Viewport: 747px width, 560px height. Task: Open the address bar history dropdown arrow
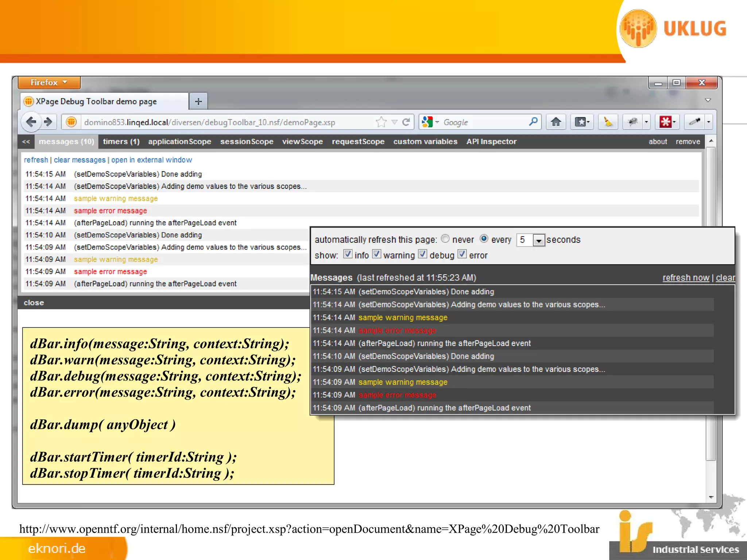pyautogui.click(x=394, y=122)
